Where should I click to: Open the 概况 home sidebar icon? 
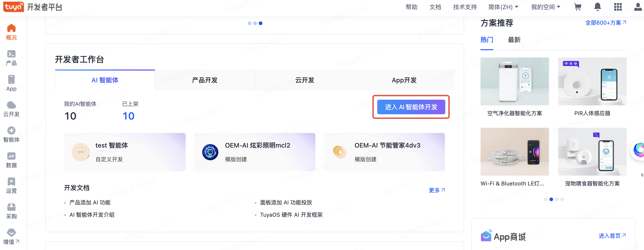pos(11,28)
